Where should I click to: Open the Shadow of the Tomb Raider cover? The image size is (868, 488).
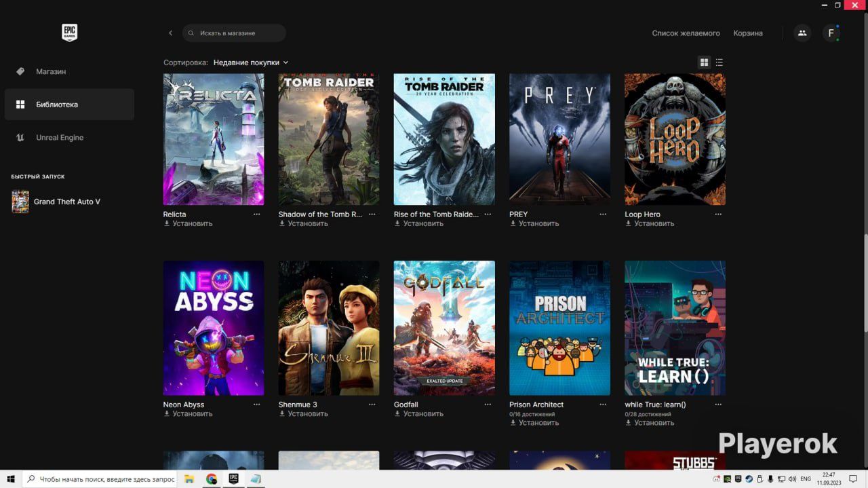click(329, 139)
